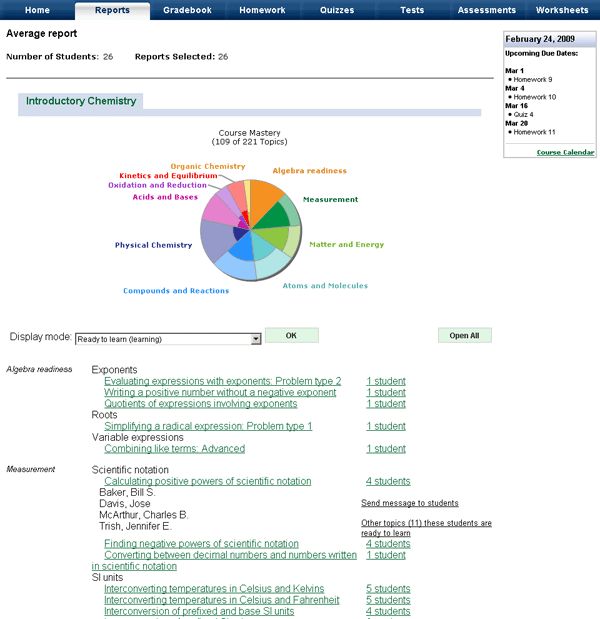Select the Introductory Chemistry course header

point(81,101)
